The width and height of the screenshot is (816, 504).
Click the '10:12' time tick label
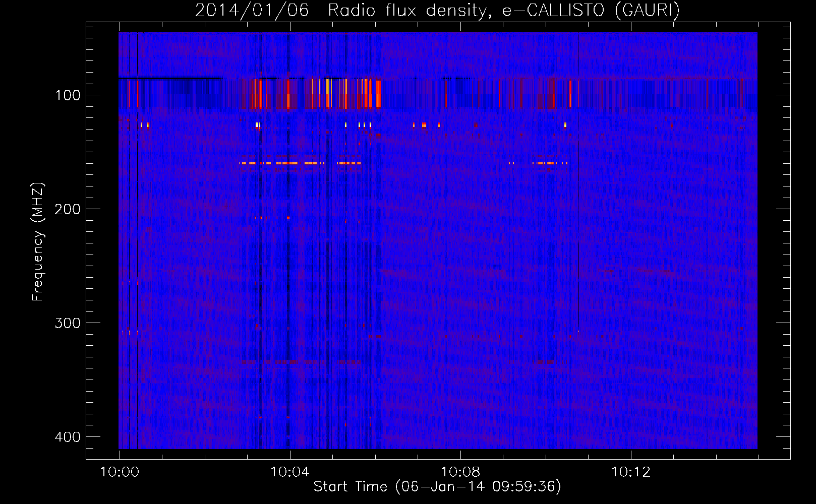tap(630, 472)
